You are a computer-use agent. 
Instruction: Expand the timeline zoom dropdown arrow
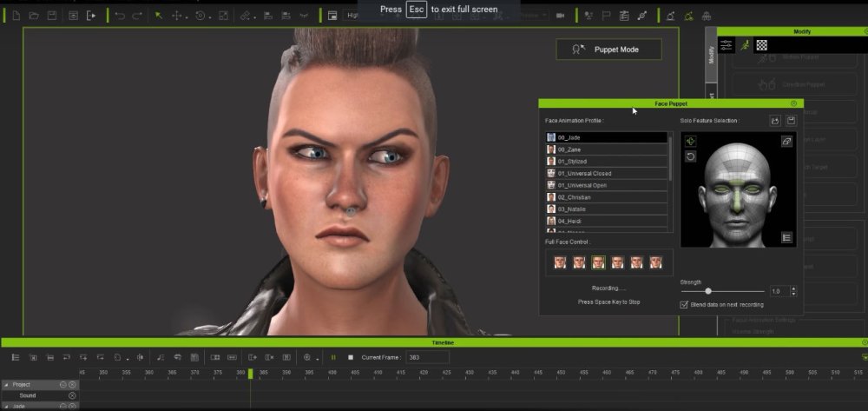tap(317, 360)
